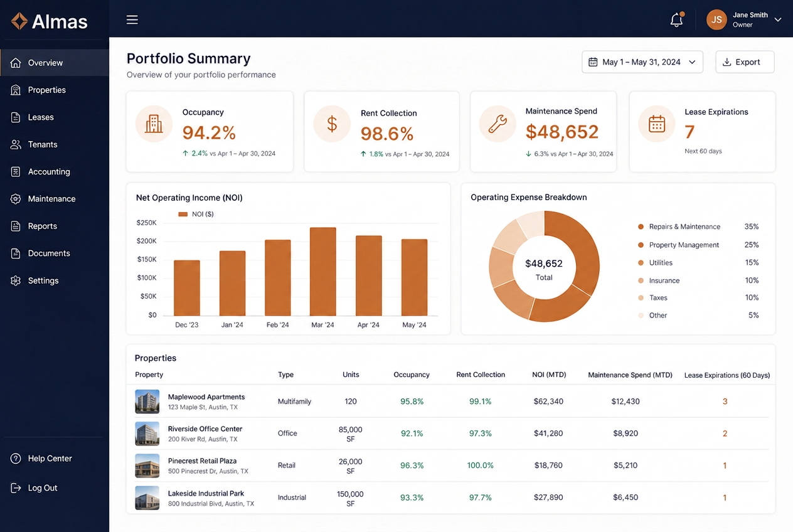The image size is (793, 532).
Task: Click Maplewood's 3 lease expirations
Action: click(725, 402)
